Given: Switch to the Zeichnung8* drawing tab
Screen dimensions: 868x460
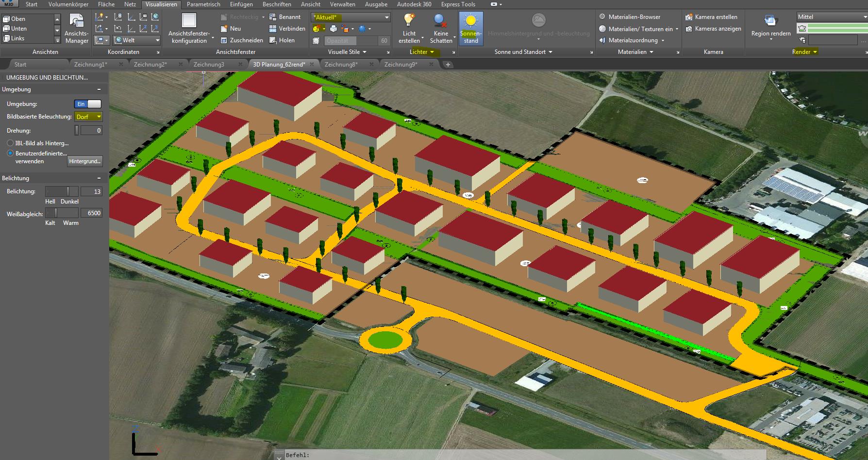Looking at the screenshot, I should click(x=341, y=64).
